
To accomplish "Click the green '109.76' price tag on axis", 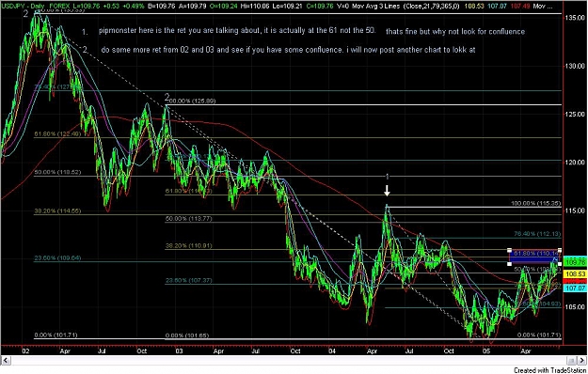I will click(x=575, y=261).
